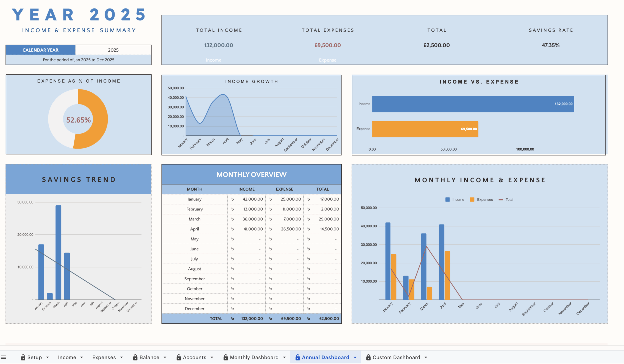Click the lock icon on Balance tab

coord(135,357)
